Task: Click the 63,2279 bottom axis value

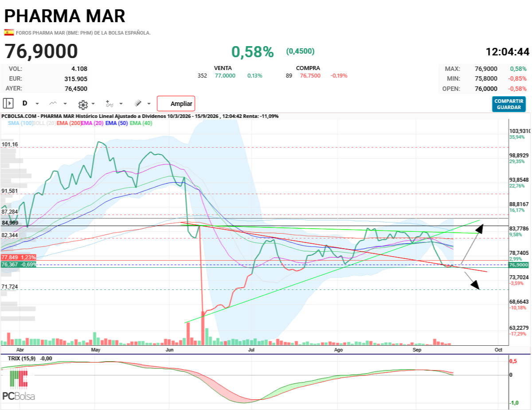Action: [x=519, y=328]
